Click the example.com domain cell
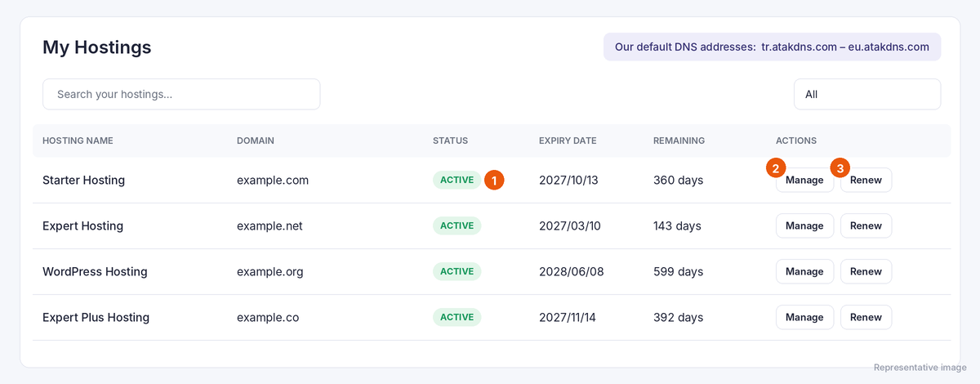Viewport: 980px width, 384px height. [x=273, y=180]
